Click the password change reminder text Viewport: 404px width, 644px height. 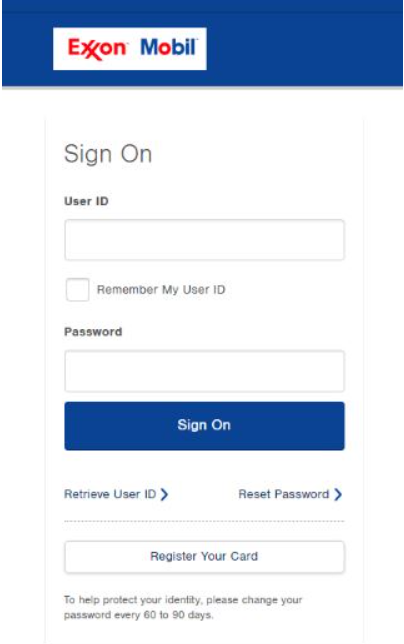tap(183, 607)
